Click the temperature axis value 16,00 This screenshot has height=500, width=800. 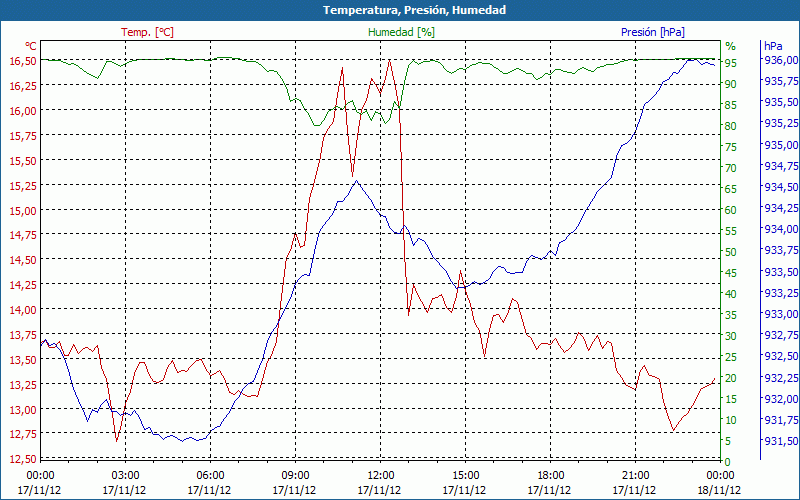tap(23, 111)
